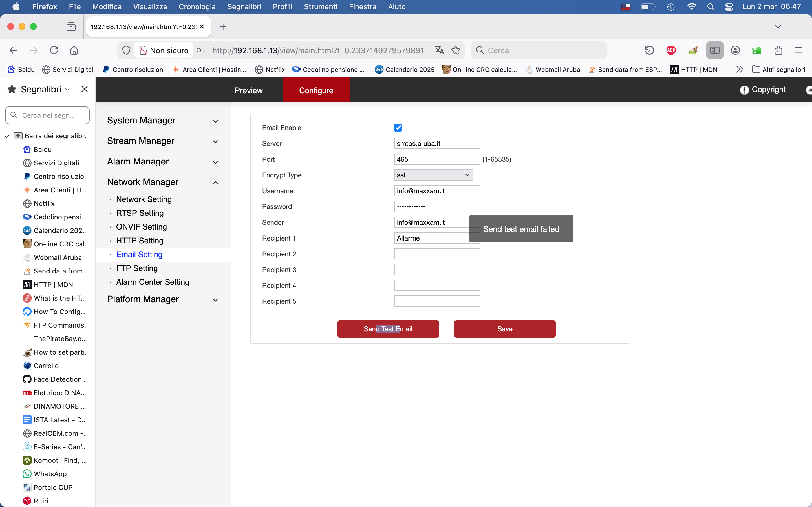
Task: Uncheck the Email Enable checkbox
Action: tap(398, 128)
